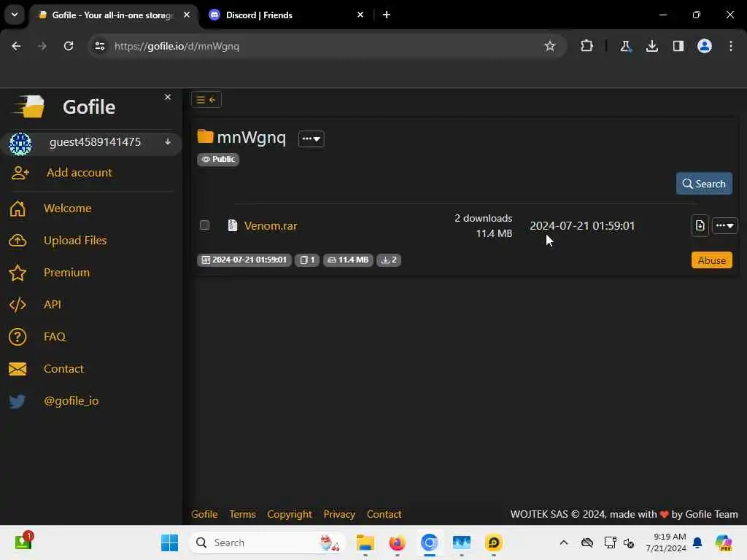Open the Chrome three-dot menu

pos(731,46)
